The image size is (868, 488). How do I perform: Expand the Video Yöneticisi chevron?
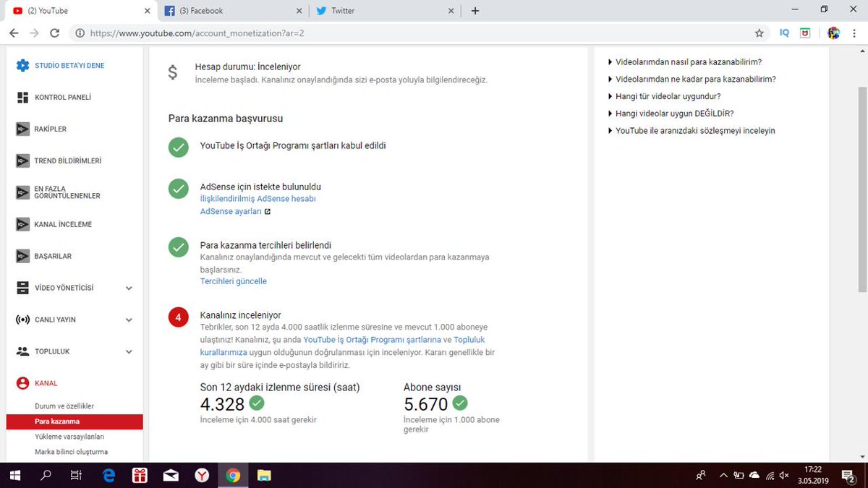pos(129,288)
